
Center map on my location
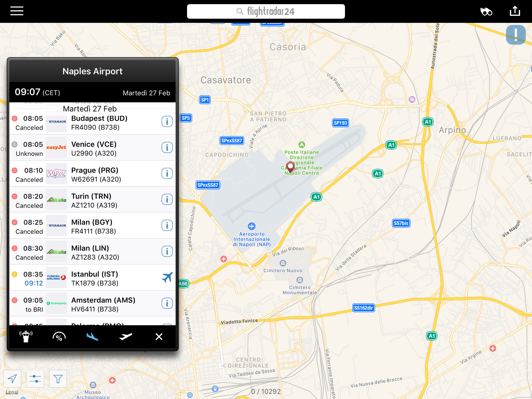(x=12, y=379)
